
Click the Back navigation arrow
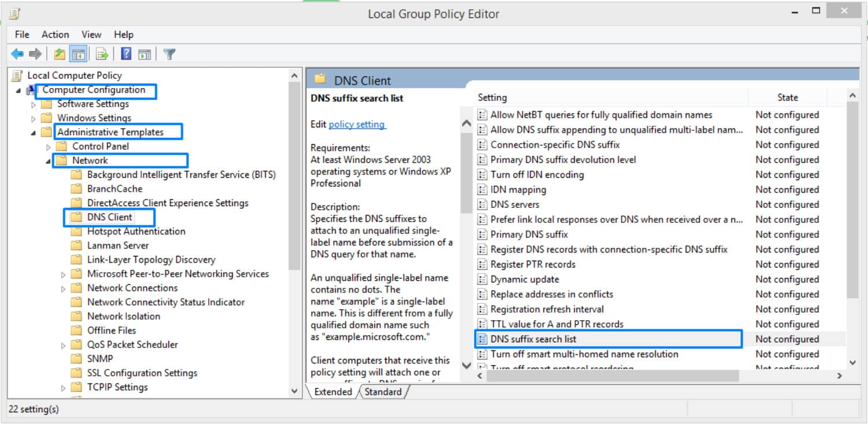[17, 53]
